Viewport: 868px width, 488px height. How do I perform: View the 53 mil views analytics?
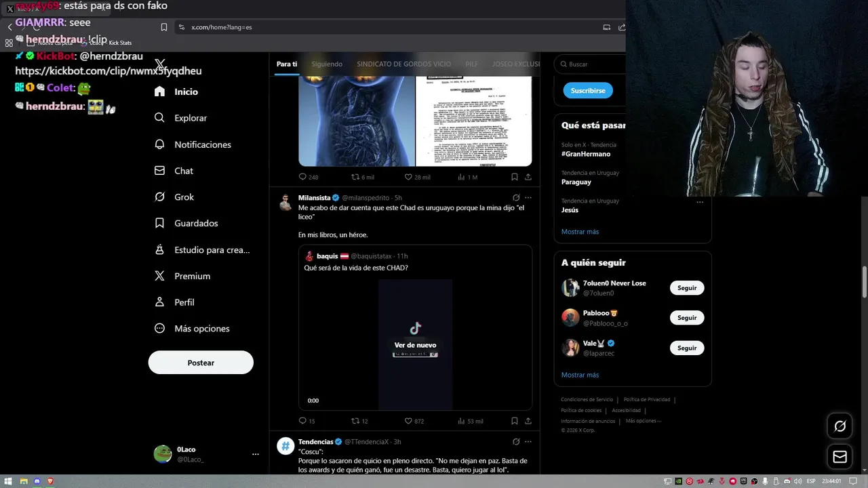[470, 421]
